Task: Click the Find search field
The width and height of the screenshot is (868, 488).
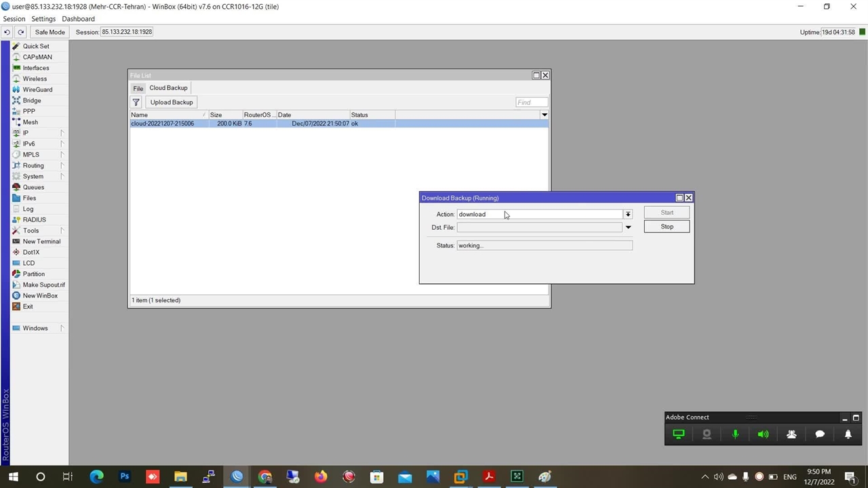Action: pos(531,102)
